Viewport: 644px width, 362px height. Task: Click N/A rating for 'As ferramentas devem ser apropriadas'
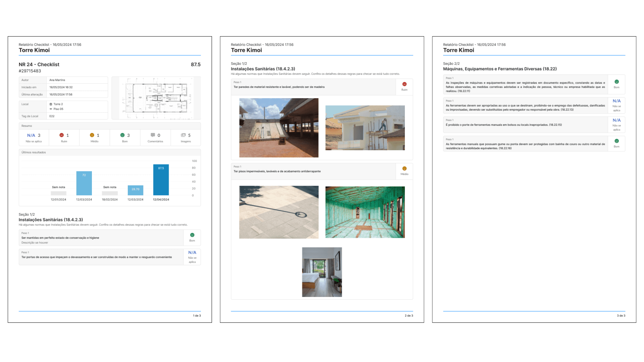click(616, 101)
